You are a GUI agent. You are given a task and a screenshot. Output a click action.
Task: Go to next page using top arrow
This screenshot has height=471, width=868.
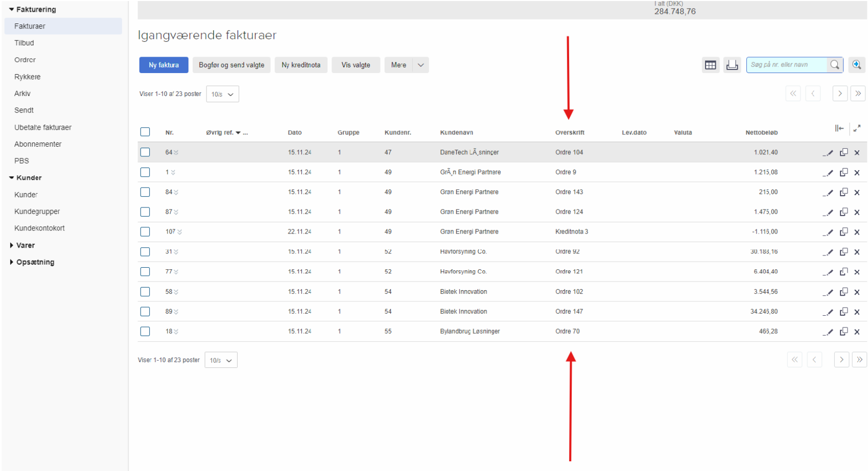[840, 93]
